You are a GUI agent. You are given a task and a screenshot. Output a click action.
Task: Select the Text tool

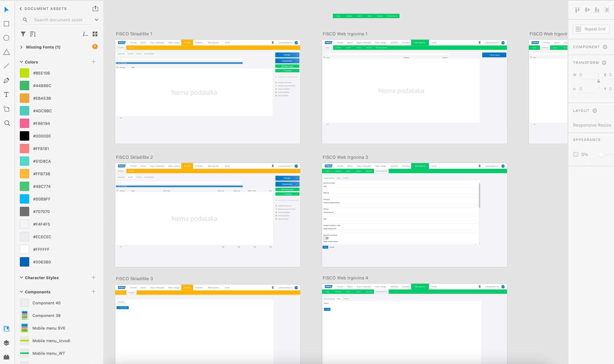[x=6, y=95]
